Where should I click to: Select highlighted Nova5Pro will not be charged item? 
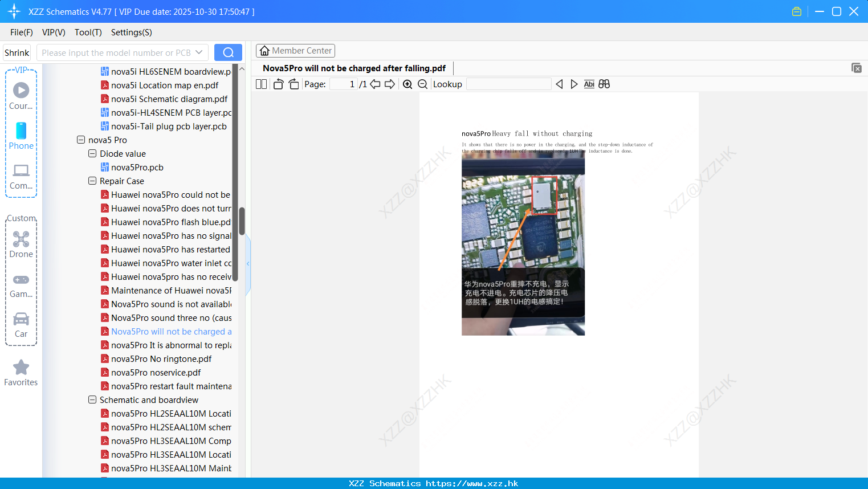pos(166,331)
